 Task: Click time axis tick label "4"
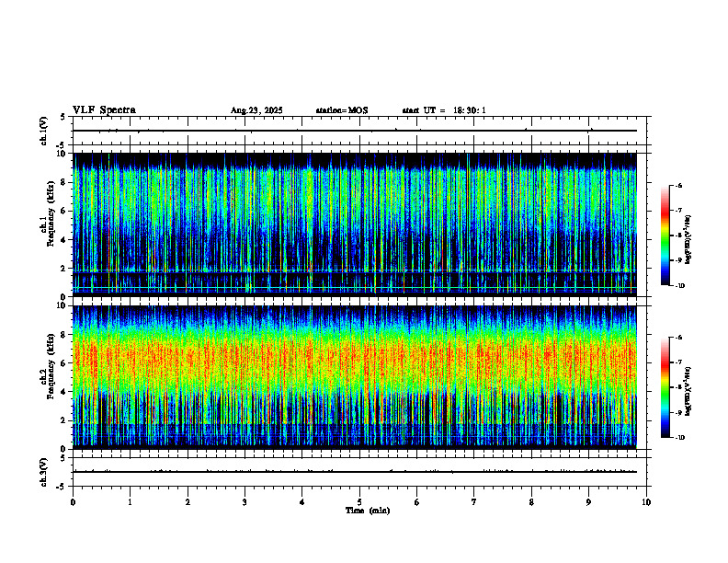(302, 502)
